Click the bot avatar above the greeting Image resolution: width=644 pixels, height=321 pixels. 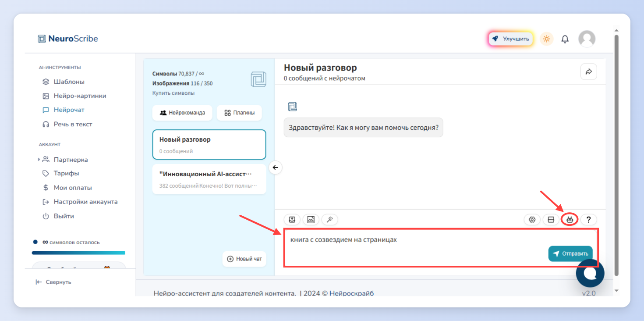click(292, 107)
